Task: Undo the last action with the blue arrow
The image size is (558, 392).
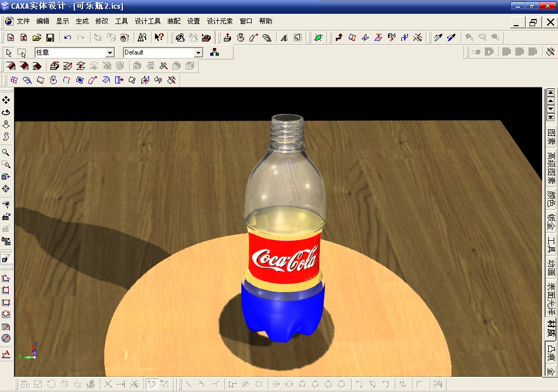Action: click(68, 37)
